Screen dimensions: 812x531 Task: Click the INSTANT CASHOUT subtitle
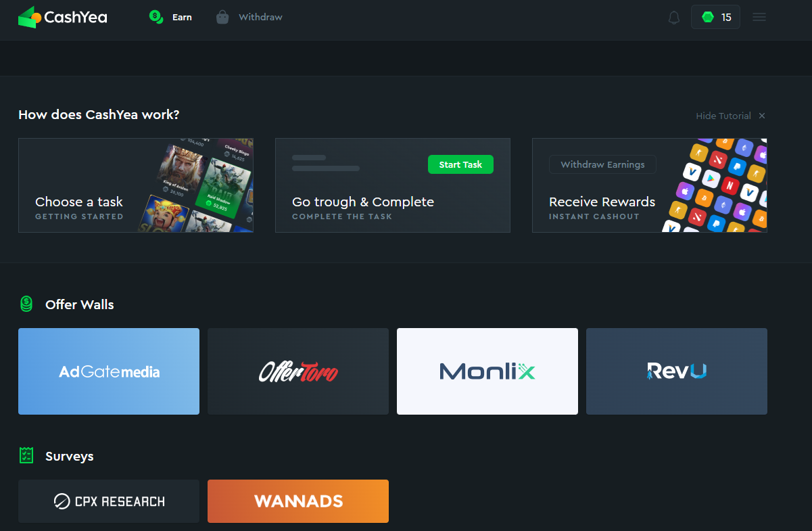[x=594, y=216]
